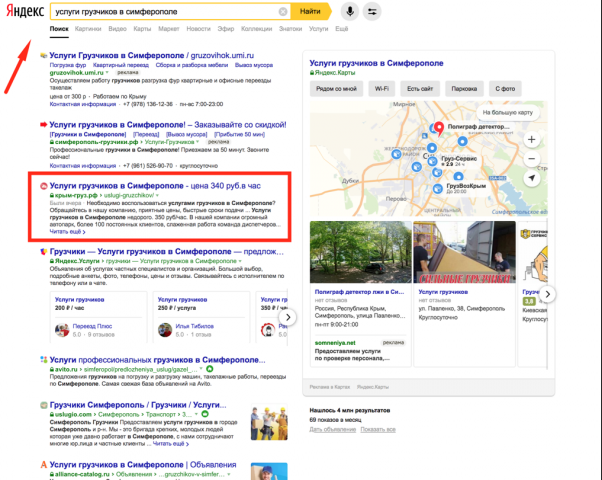Open the green trees organization photo

pyautogui.click(x=361, y=252)
